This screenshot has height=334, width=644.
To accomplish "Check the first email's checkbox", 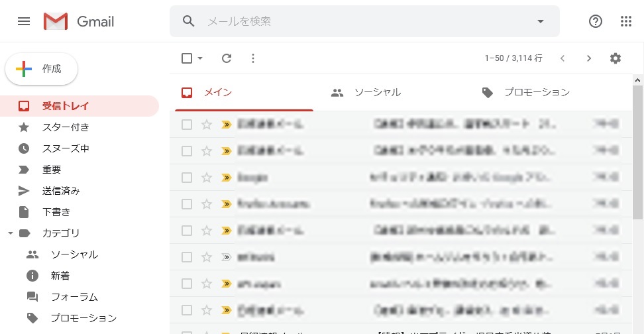I will [187, 125].
